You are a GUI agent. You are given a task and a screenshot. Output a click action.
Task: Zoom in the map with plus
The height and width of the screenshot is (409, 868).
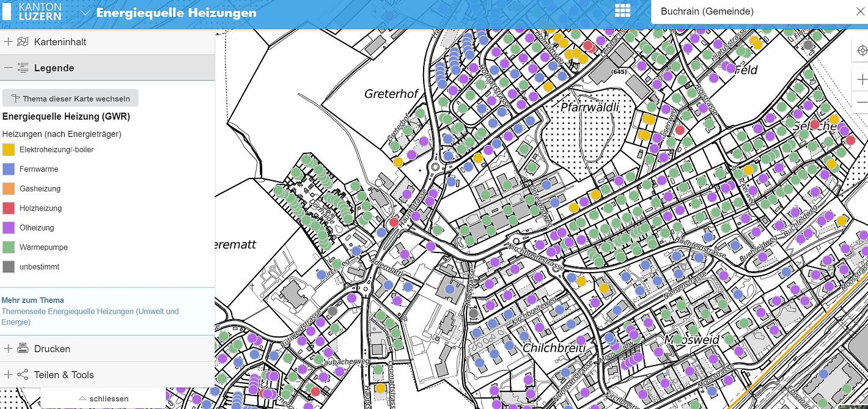point(862,80)
